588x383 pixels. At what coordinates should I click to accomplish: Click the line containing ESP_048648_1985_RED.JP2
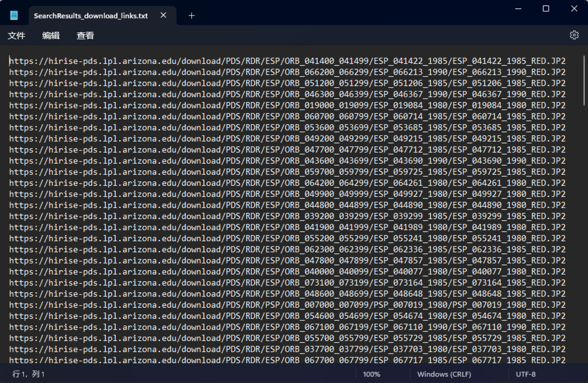pos(287,294)
